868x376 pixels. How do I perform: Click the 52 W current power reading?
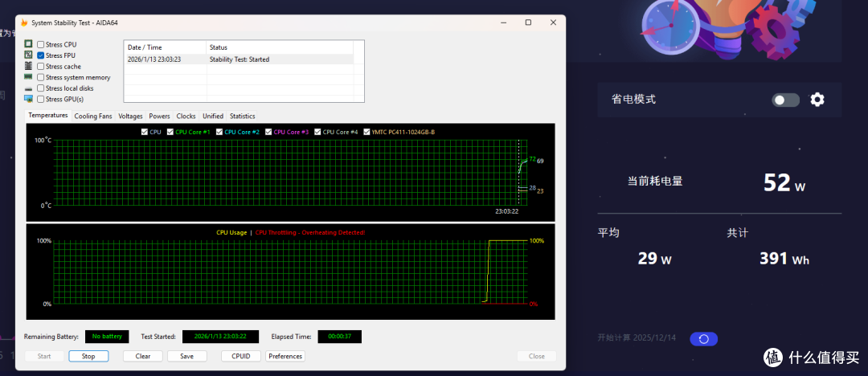[x=784, y=182]
